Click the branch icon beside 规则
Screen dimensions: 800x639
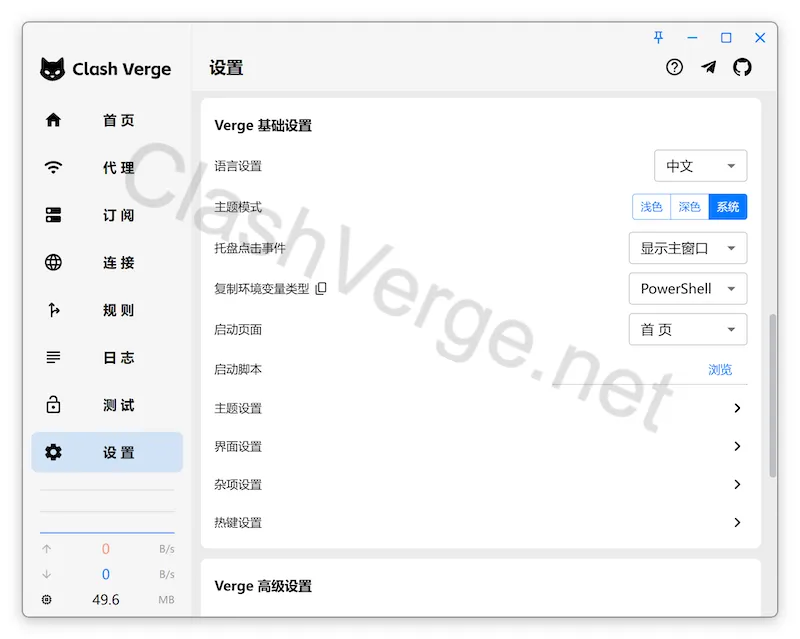pos(53,310)
